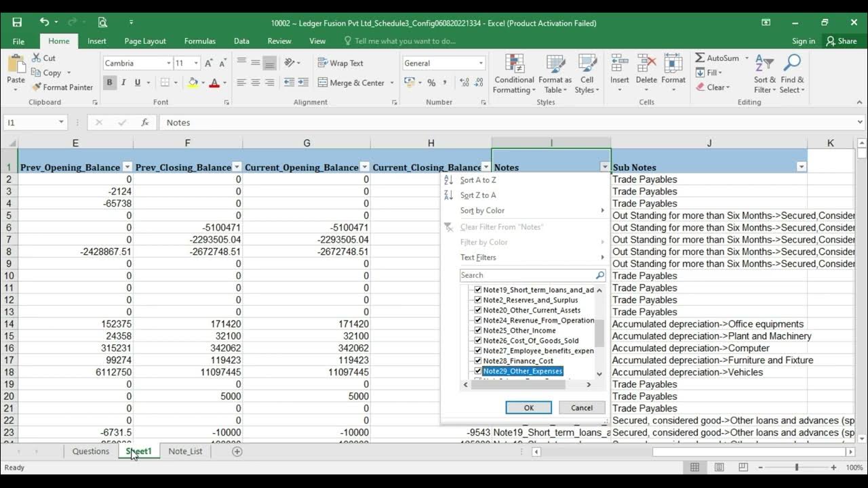Click the Cut scissors icon
Image resolution: width=868 pixels, height=488 pixels.
pos(36,58)
